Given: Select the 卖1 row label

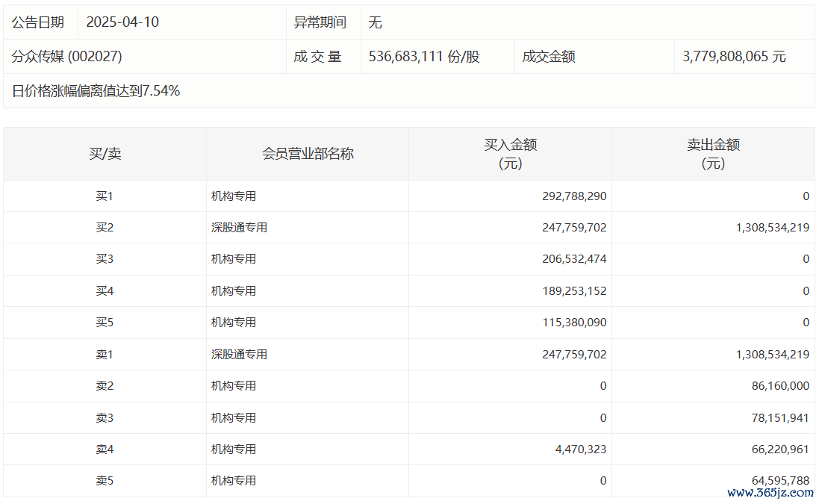Looking at the screenshot, I should [x=105, y=354].
